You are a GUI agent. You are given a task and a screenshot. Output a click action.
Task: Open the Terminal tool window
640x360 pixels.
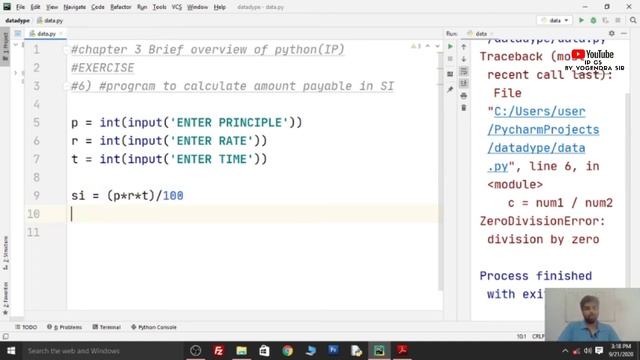[x=107, y=327]
